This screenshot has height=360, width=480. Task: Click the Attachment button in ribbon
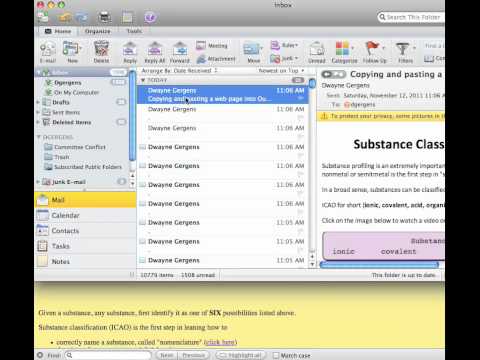tap(216, 59)
